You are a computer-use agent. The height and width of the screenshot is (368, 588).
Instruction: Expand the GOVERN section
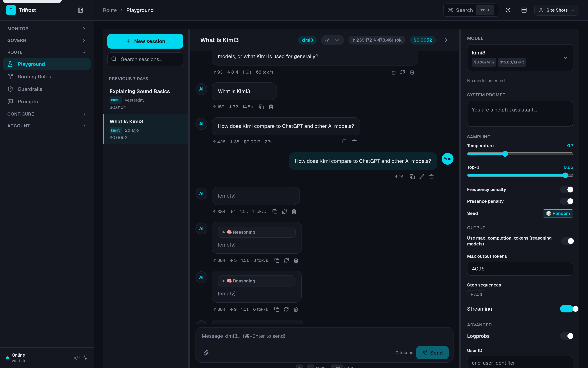[x=47, y=40]
